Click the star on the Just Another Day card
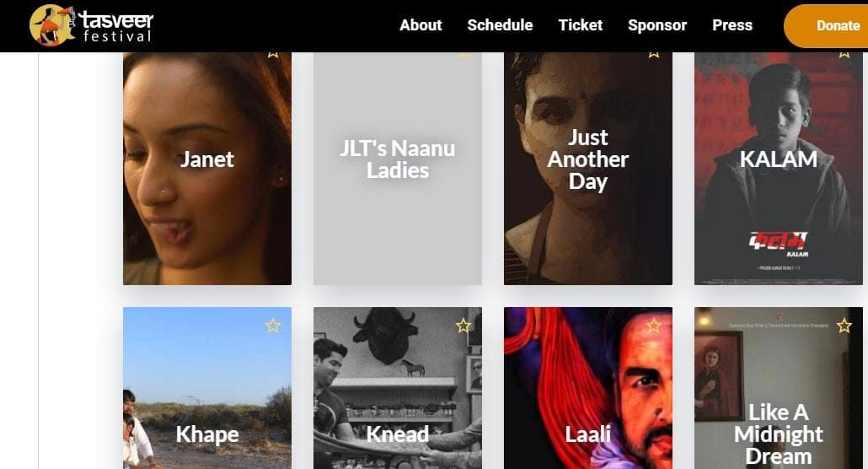The image size is (868, 469). [x=654, y=55]
